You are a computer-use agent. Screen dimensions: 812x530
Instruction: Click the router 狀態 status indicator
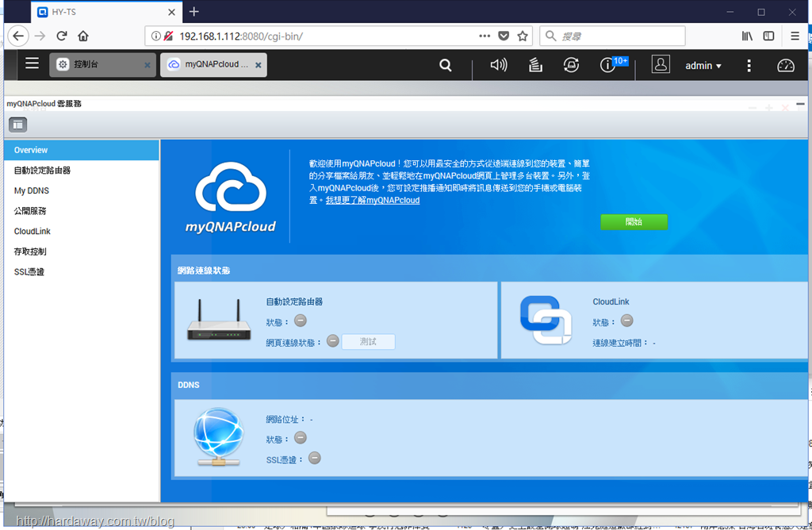pyautogui.click(x=301, y=321)
